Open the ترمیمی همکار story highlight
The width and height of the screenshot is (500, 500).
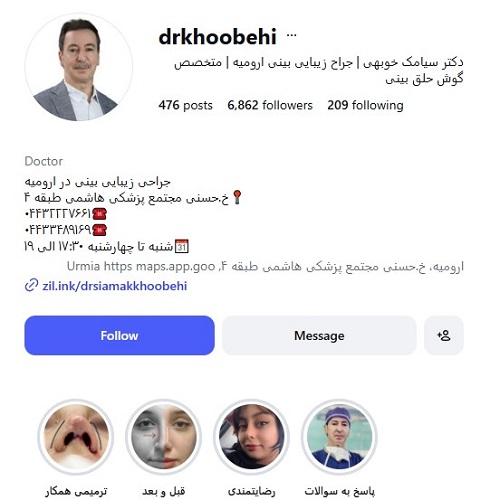click(x=76, y=437)
